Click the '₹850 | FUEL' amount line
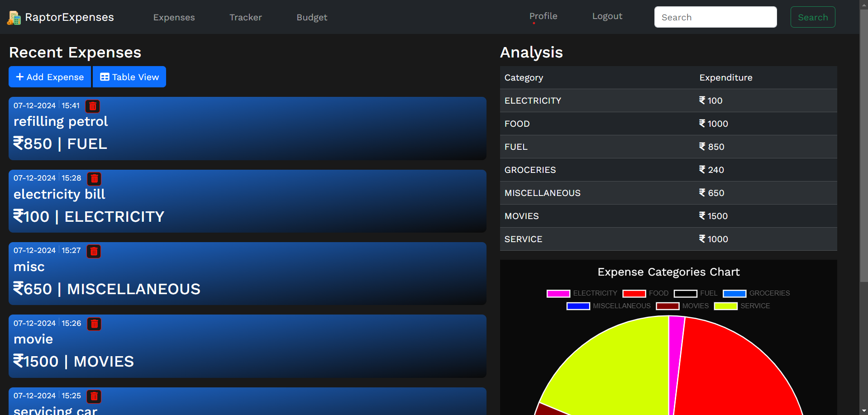The height and width of the screenshot is (415, 868). [x=60, y=143]
